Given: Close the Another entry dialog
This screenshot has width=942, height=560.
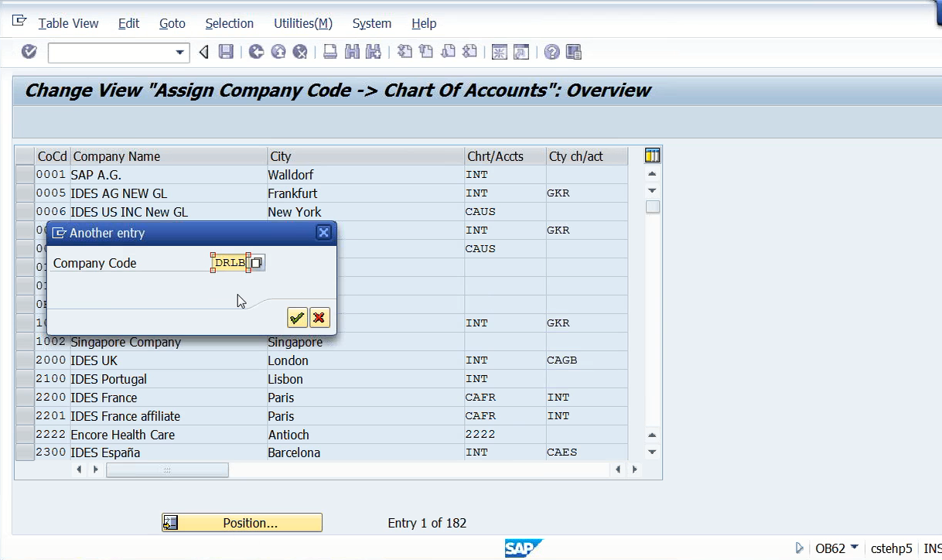Looking at the screenshot, I should (x=323, y=232).
